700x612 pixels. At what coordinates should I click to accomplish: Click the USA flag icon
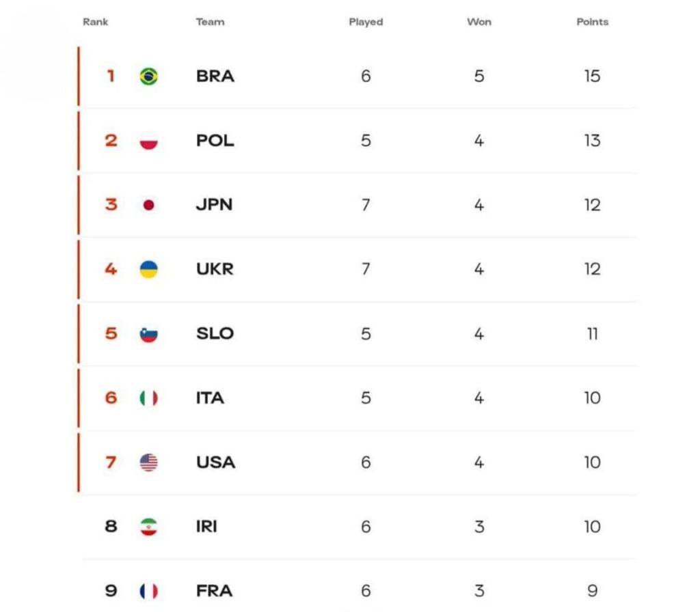[148, 462]
